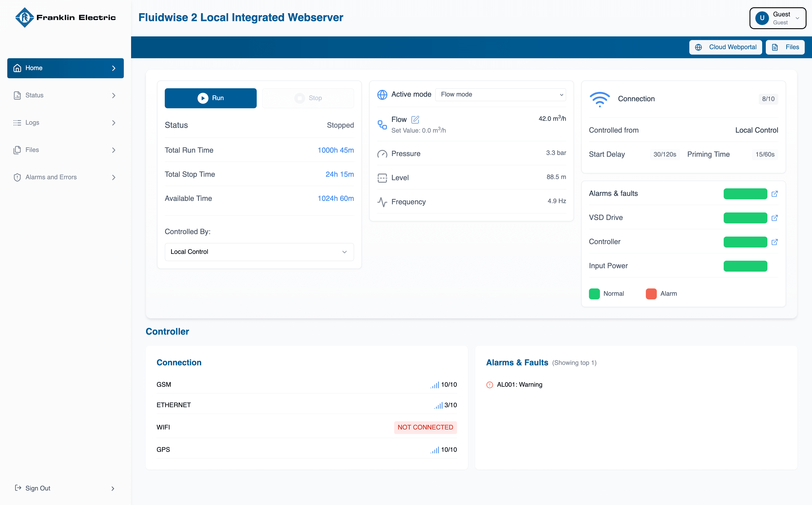Screen dimensions: 812x505
Task: Click the Flow nodes icon
Action: tap(382, 125)
